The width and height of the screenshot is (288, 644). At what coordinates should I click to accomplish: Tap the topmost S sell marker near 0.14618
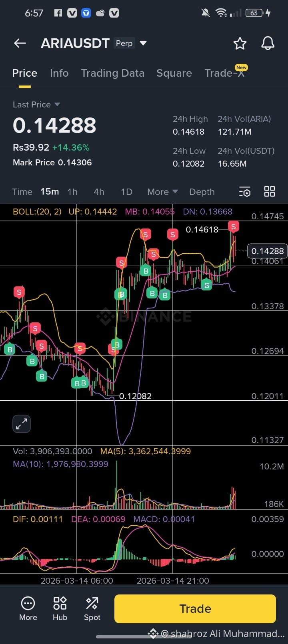[x=234, y=227]
